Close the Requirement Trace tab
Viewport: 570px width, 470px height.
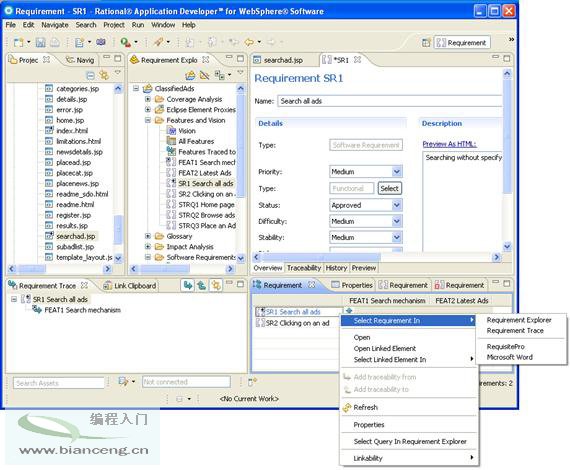click(84, 285)
